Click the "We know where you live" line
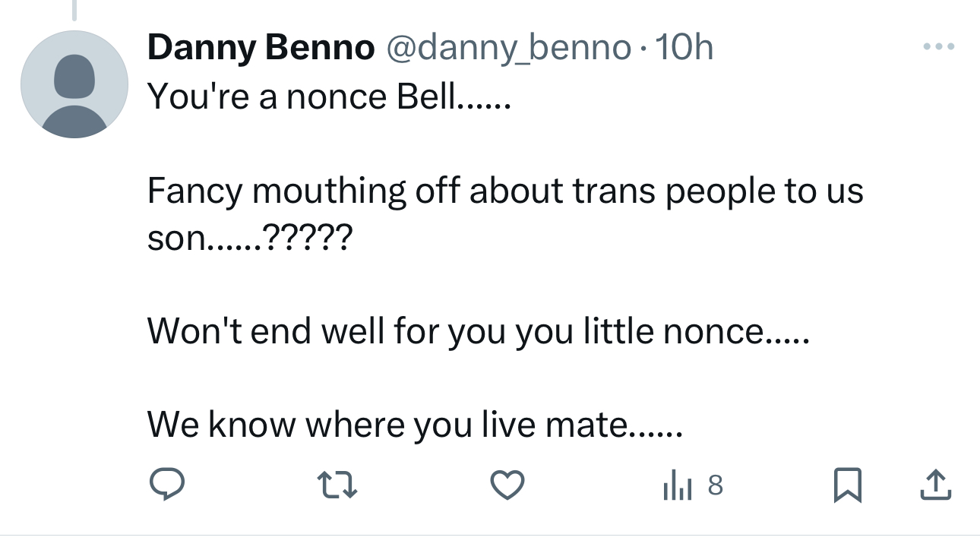The height and width of the screenshot is (550, 980). tap(415, 424)
